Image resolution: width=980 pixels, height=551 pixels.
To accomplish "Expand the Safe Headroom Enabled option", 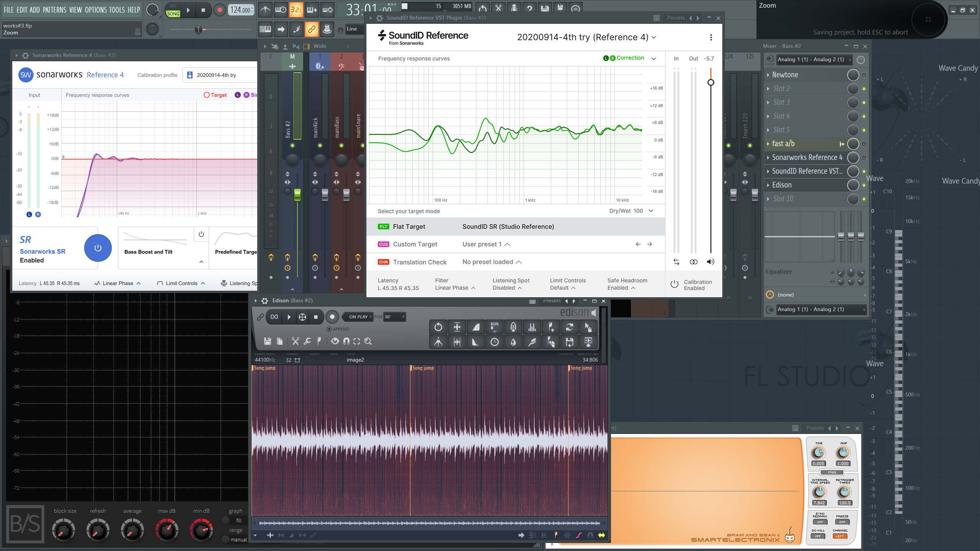I will click(621, 288).
